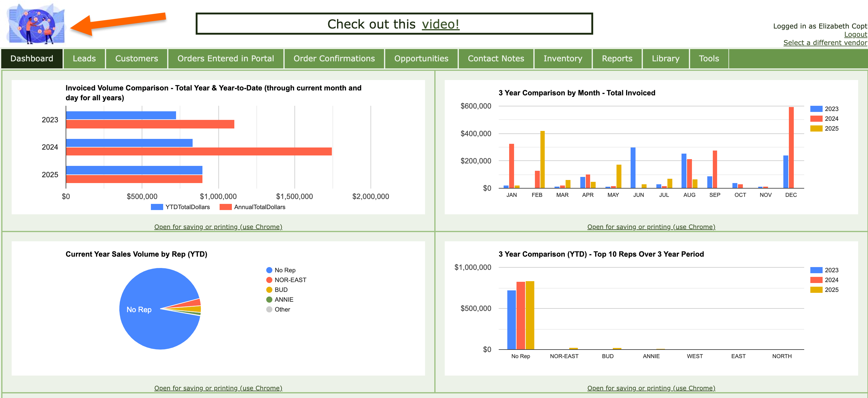Open Invoiced Volume chart for printing
The width and height of the screenshot is (868, 398).
[x=218, y=227]
